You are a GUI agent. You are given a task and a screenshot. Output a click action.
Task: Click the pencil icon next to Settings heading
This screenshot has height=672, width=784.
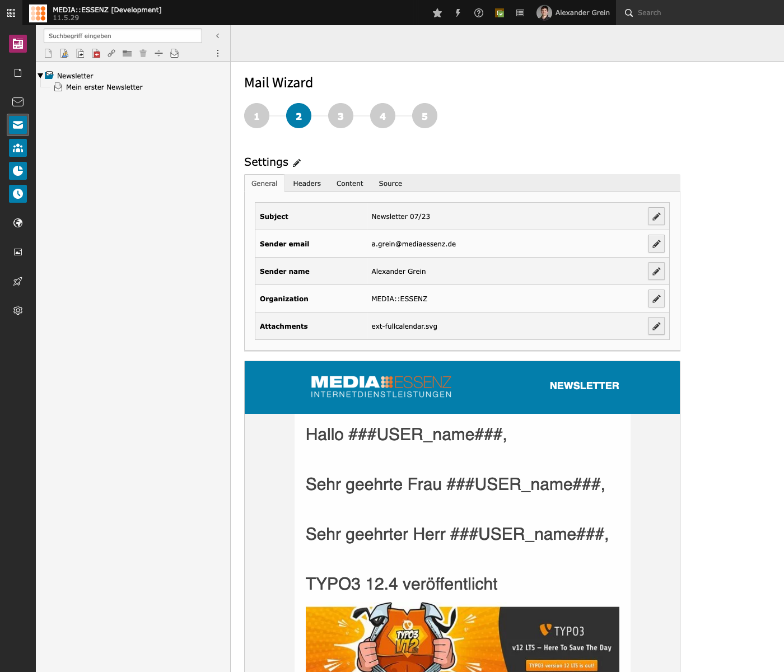pos(297,162)
